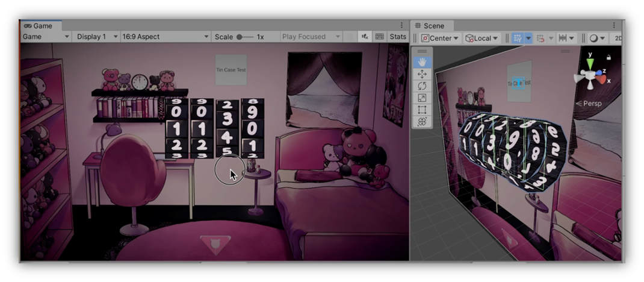Click the wall clock on the shelf
Image resolution: width=644 pixels, height=282 pixels.
click(140, 82)
